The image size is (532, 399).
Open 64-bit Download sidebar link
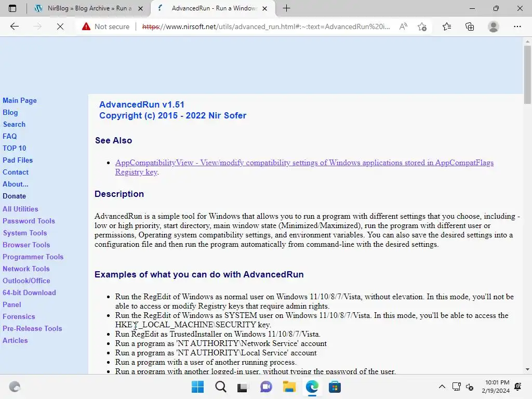[29, 292]
